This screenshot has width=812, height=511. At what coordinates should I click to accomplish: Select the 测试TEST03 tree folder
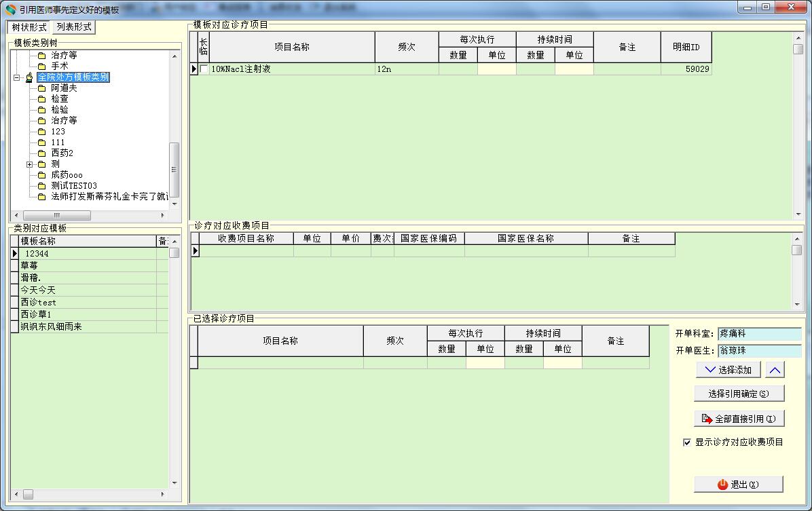click(x=73, y=186)
